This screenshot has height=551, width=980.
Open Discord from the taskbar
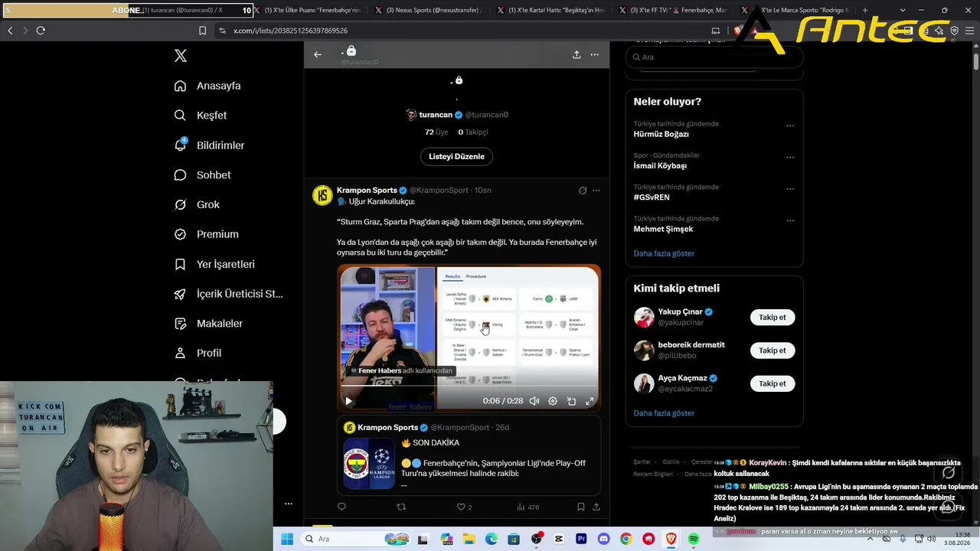coord(604,539)
